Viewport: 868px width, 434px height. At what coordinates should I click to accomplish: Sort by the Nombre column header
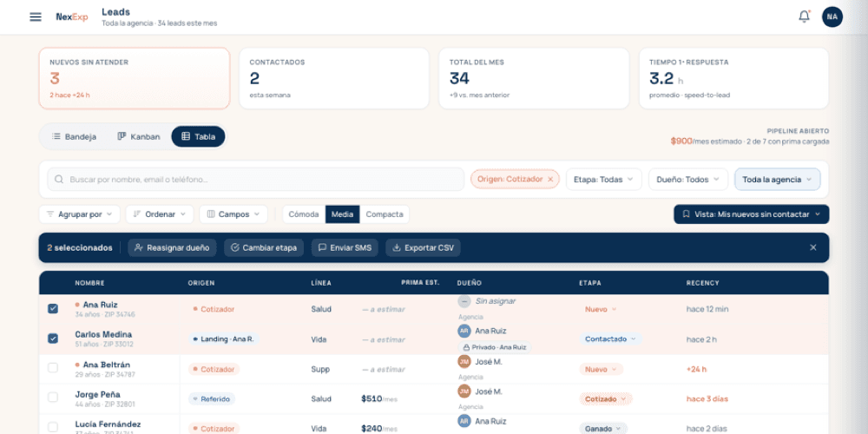point(89,283)
